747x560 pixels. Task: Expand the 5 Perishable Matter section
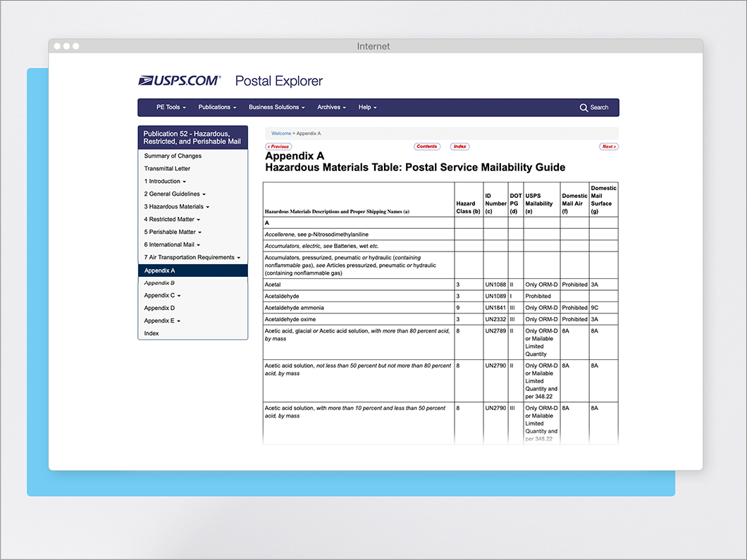point(173,232)
